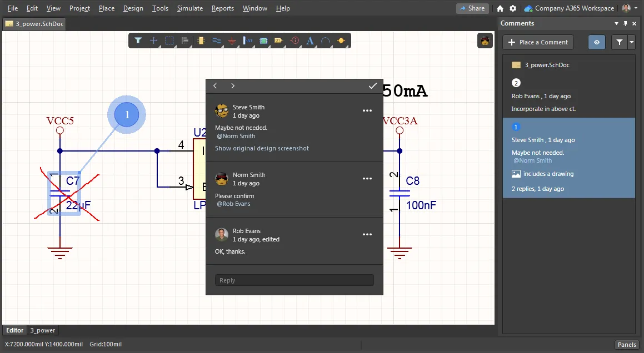Image resolution: width=644 pixels, height=353 pixels.
Task: Select comment 2 by Rob Evans in panel
Action: point(569,95)
